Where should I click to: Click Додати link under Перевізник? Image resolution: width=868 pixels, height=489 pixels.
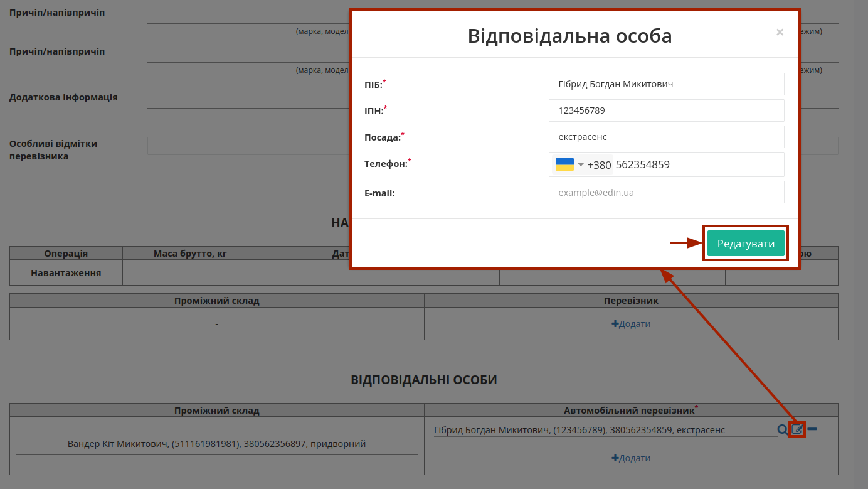[x=631, y=324]
